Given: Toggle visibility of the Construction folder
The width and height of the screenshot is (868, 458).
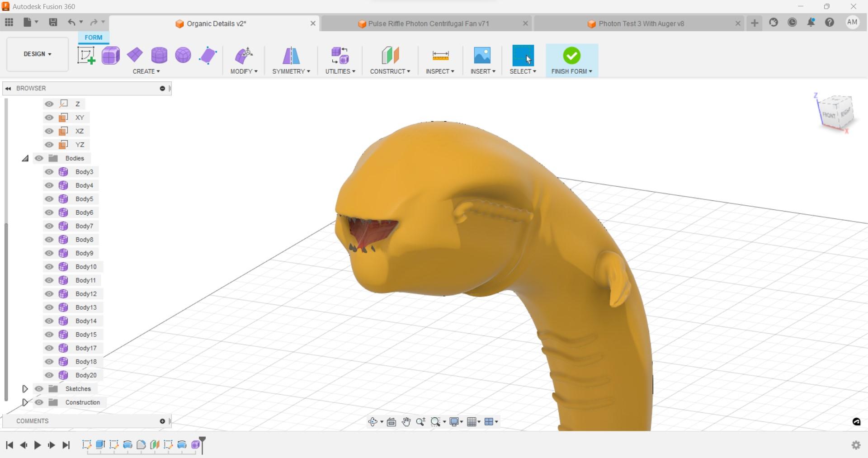Looking at the screenshot, I should coord(39,402).
